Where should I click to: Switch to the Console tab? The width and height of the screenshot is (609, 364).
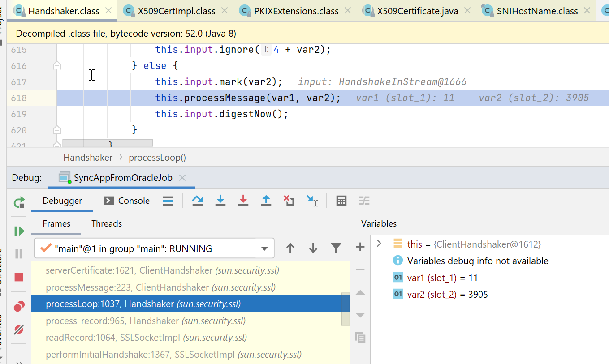tap(127, 201)
